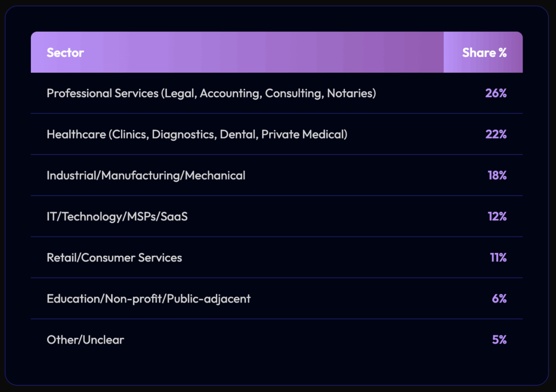556x392 pixels.
Task: Click the word Diagnostics in Healthcare row
Action: point(182,134)
